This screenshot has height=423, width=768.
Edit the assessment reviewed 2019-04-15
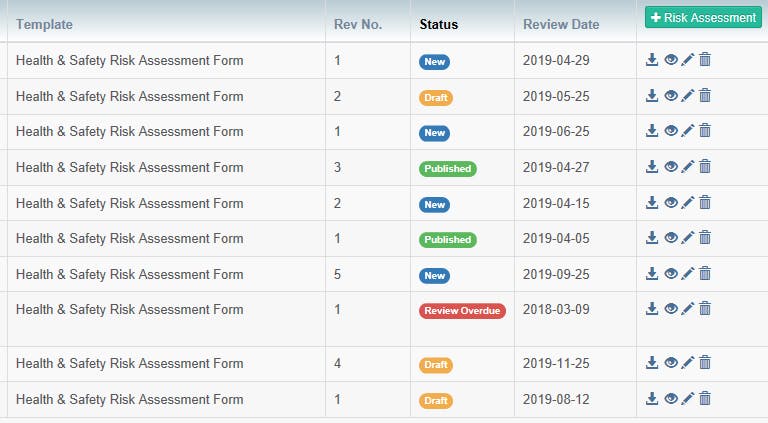pyautogui.click(x=688, y=202)
